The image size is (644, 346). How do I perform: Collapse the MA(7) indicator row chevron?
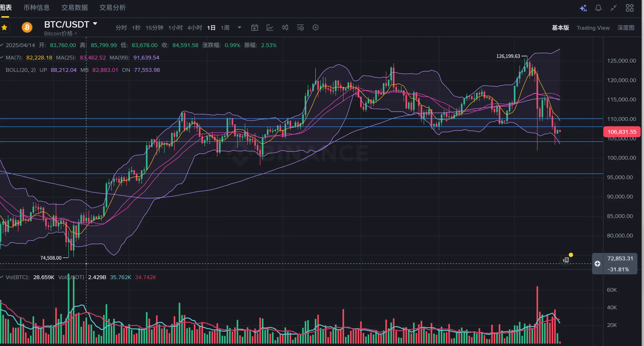[x=2, y=57]
